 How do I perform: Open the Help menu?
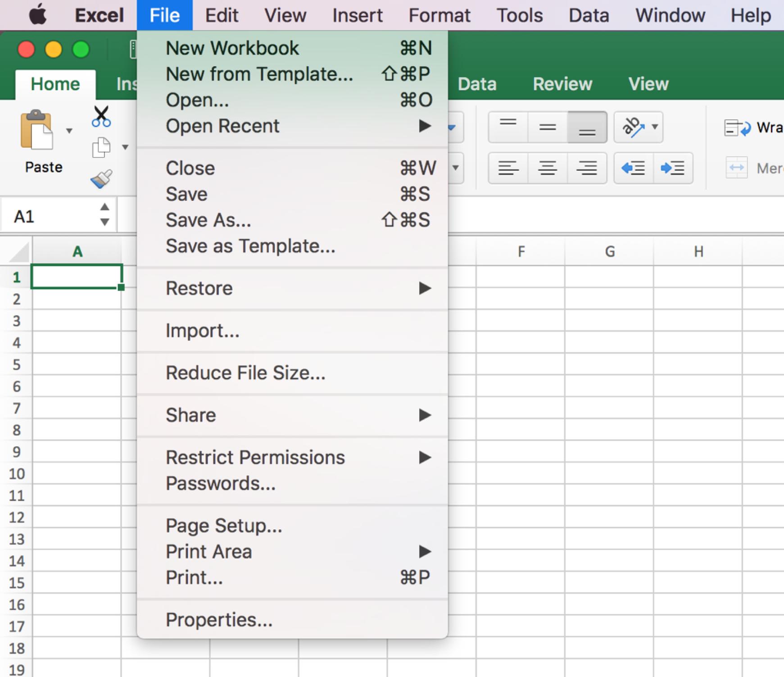(x=751, y=15)
